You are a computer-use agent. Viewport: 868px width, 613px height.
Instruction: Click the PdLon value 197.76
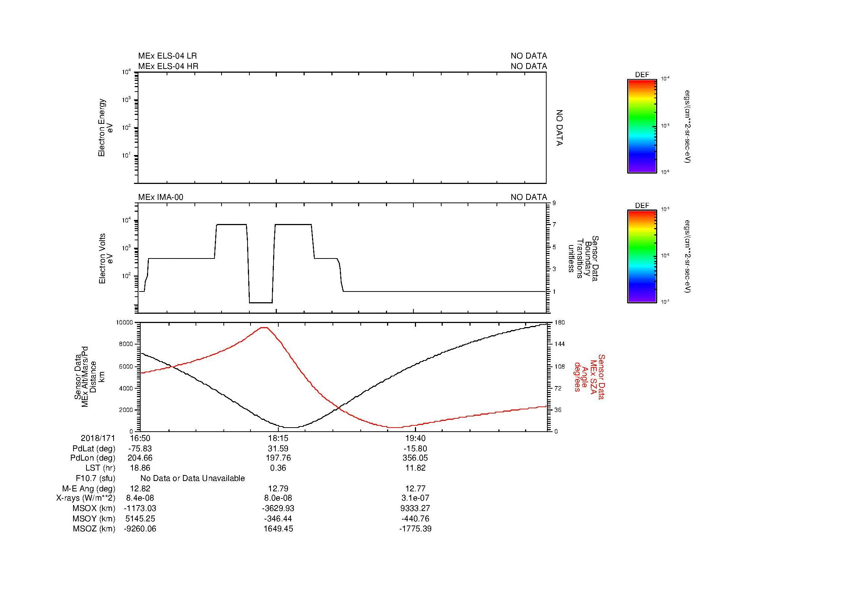(x=278, y=458)
